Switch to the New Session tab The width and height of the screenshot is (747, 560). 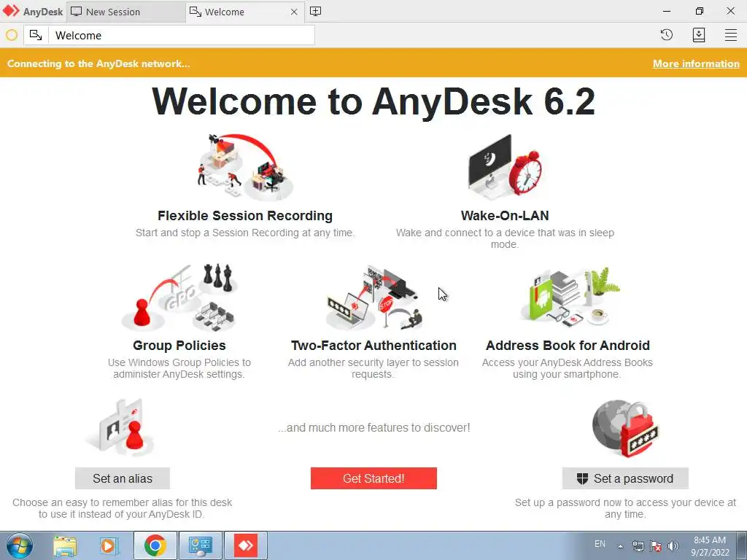pyautogui.click(x=125, y=12)
